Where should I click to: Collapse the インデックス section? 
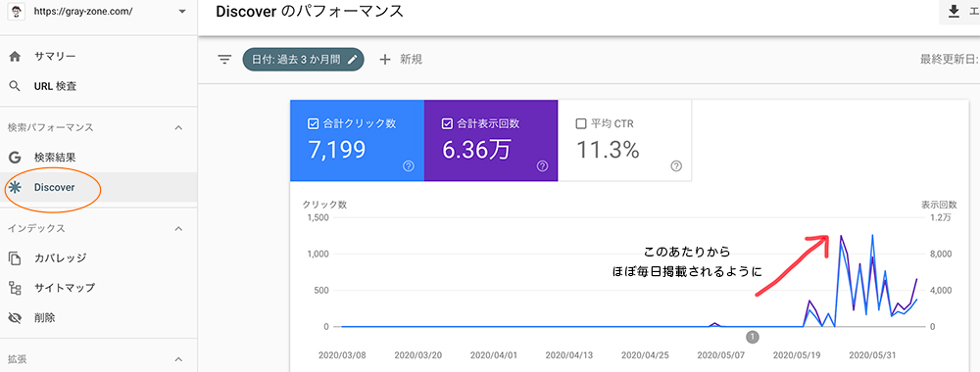click(178, 228)
